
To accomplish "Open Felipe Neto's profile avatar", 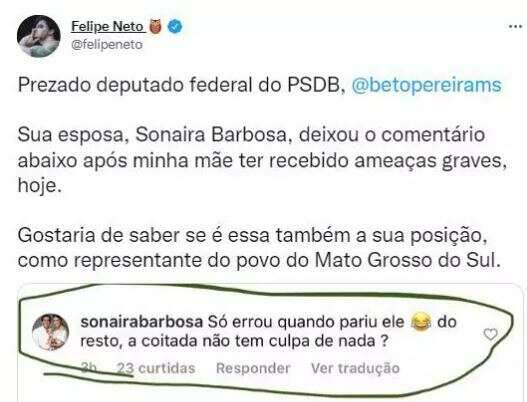I will tap(39, 36).
